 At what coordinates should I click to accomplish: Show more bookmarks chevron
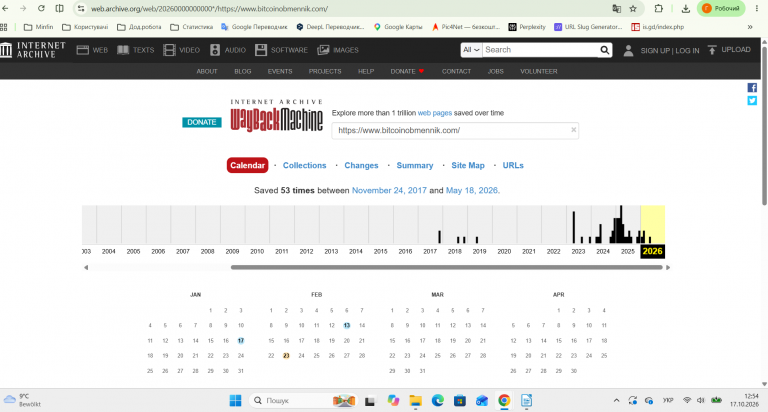(750, 27)
